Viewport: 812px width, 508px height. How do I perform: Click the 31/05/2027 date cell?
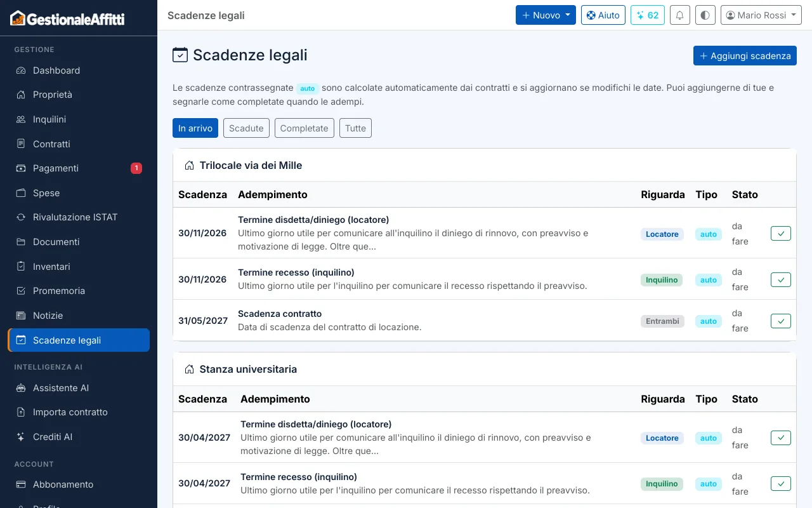203,321
